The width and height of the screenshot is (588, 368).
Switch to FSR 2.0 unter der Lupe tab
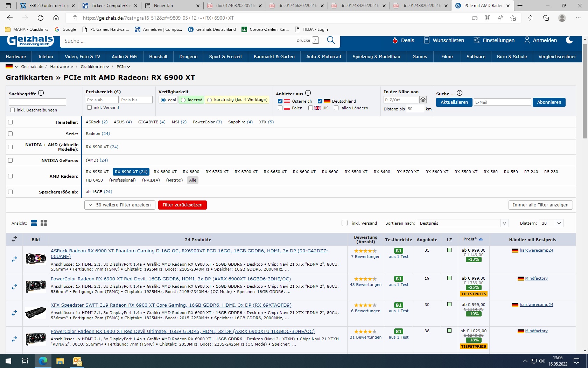click(x=48, y=6)
